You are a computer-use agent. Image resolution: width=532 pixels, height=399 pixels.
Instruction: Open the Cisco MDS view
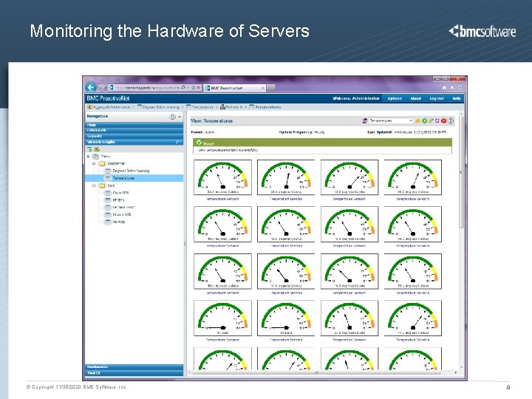click(x=117, y=193)
